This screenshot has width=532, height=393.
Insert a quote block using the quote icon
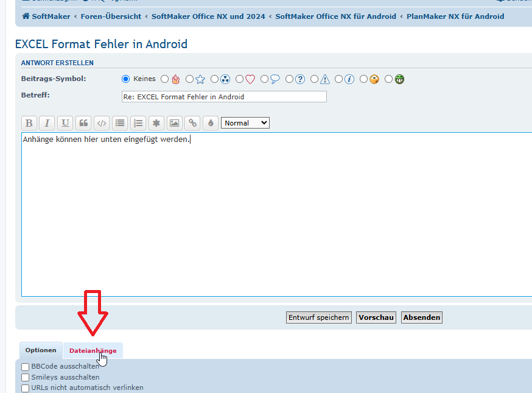(83, 123)
